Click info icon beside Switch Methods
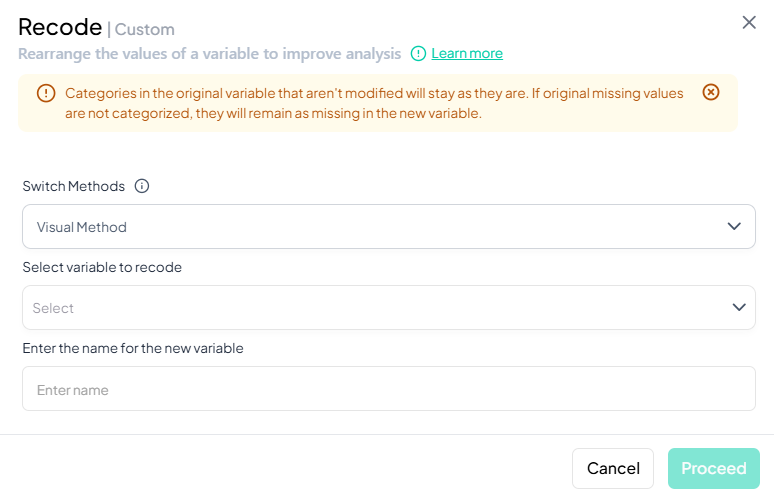Image resolution: width=774 pixels, height=494 pixels. tap(142, 186)
